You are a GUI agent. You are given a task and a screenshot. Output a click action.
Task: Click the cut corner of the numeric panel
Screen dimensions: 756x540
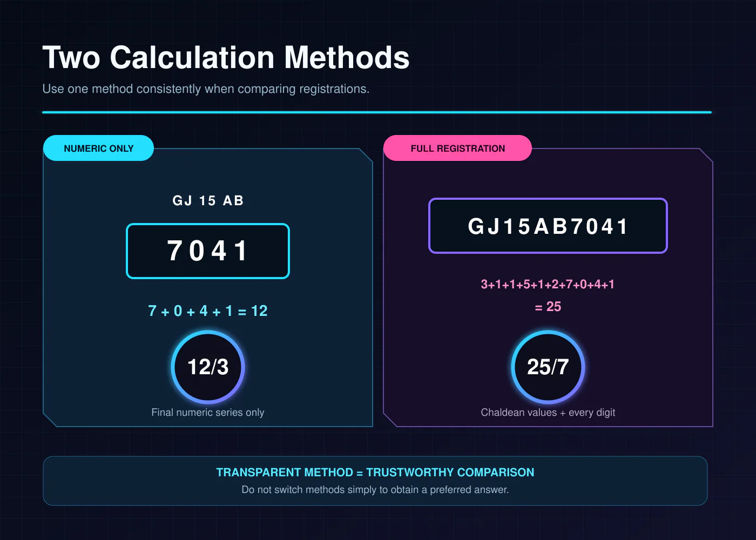click(366, 155)
